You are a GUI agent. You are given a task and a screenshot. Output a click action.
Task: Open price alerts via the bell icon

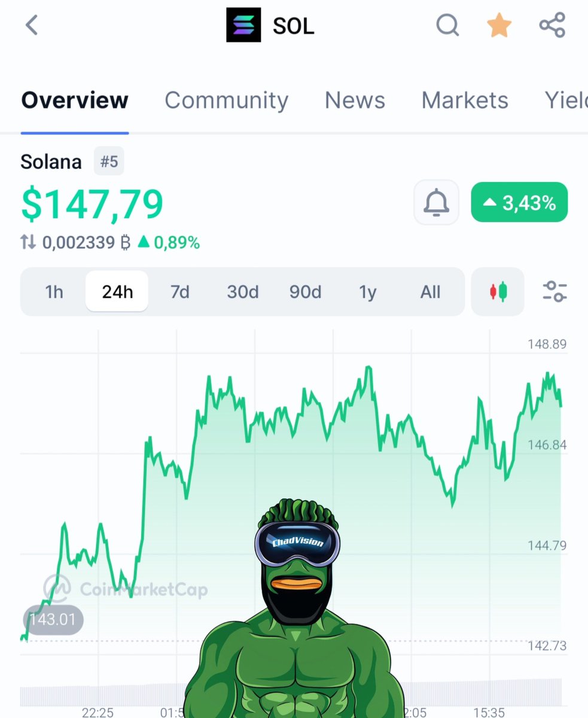point(436,202)
